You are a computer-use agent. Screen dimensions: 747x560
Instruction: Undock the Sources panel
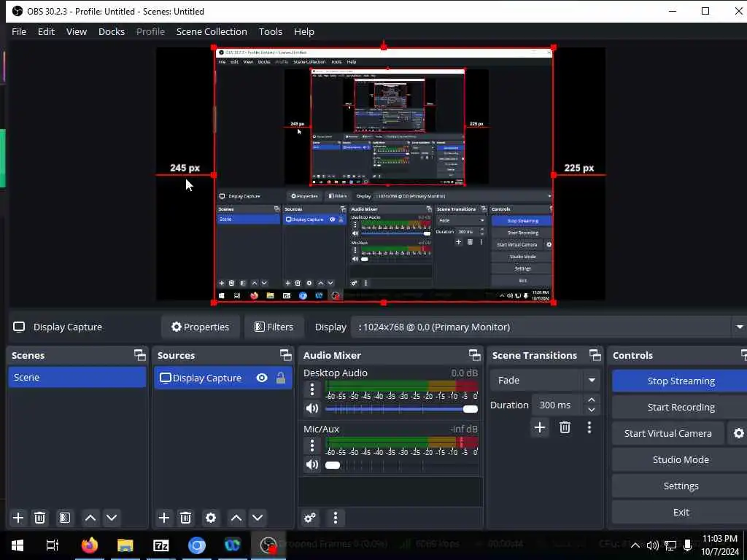286,355
